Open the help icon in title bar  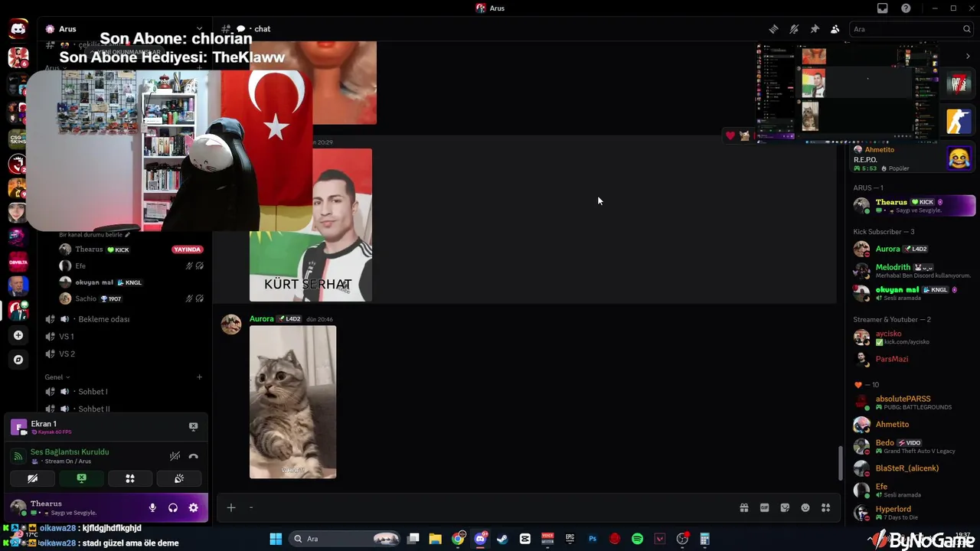[906, 8]
